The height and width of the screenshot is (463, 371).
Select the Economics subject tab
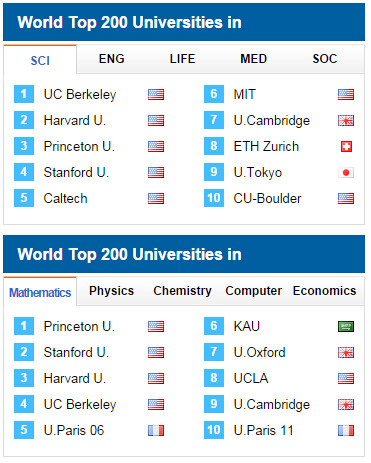click(x=325, y=291)
